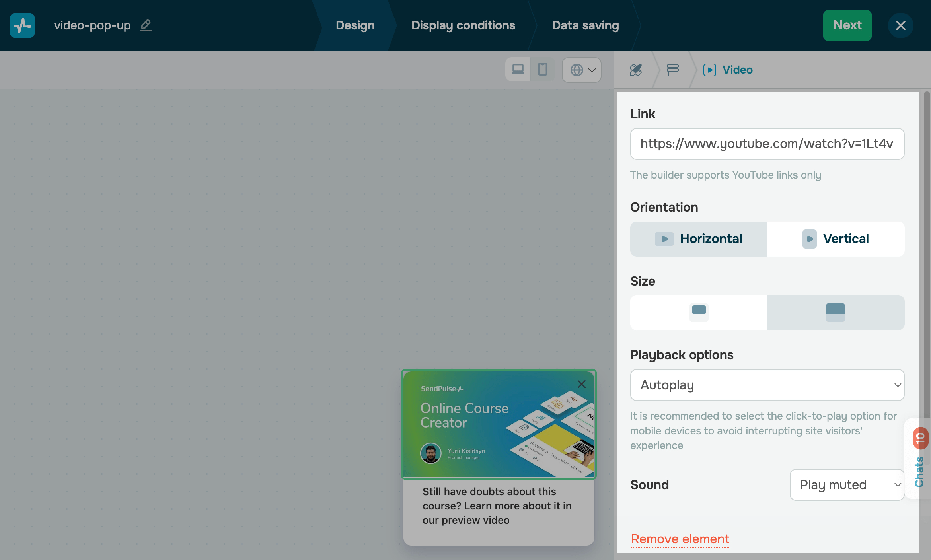Click the Remove element link

680,539
